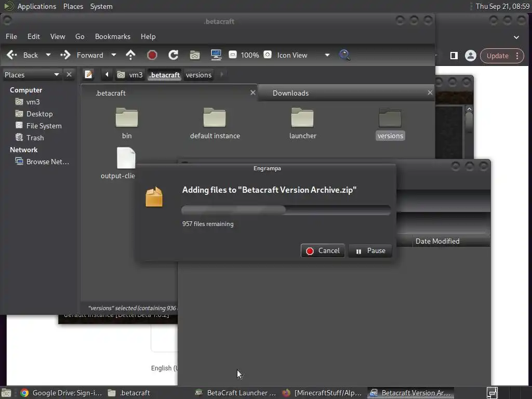Select the versions folder

(390, 123)
